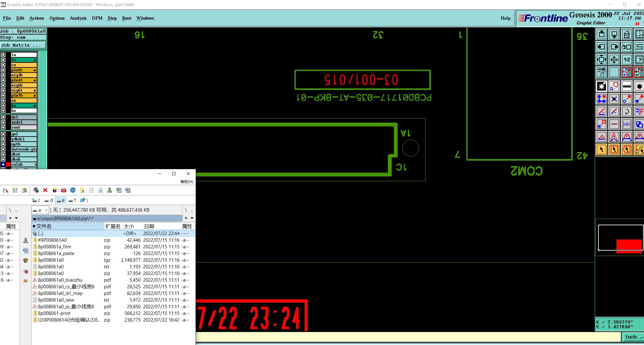
Task: Click the red PDF toolbar icon
Action: (64, 190)
